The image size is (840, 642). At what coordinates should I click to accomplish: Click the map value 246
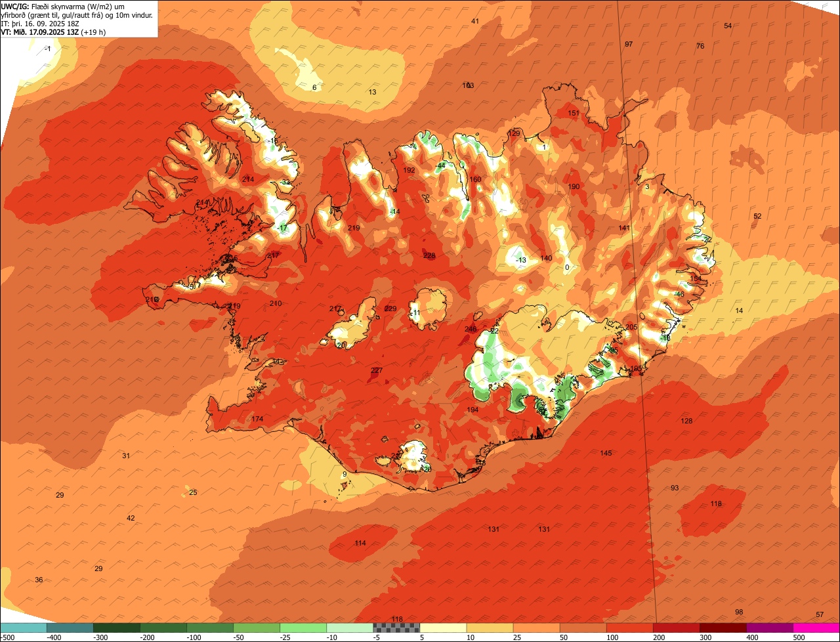click(471, 330)
